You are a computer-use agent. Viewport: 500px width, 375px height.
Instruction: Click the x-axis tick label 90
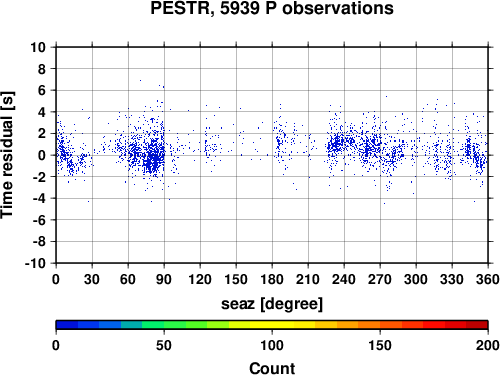(x=164, y=279)
